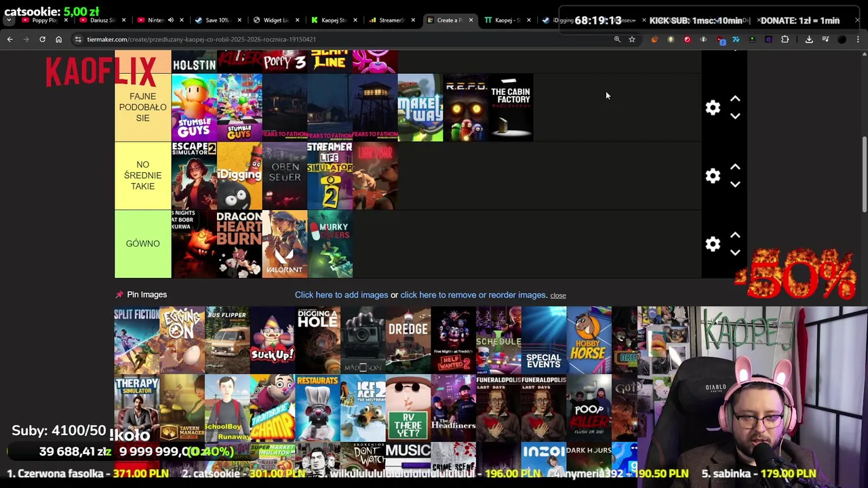Screen dimensions: 868x488
Task: Pick Therapy Simulator from image pool
Action: (136, 408)
